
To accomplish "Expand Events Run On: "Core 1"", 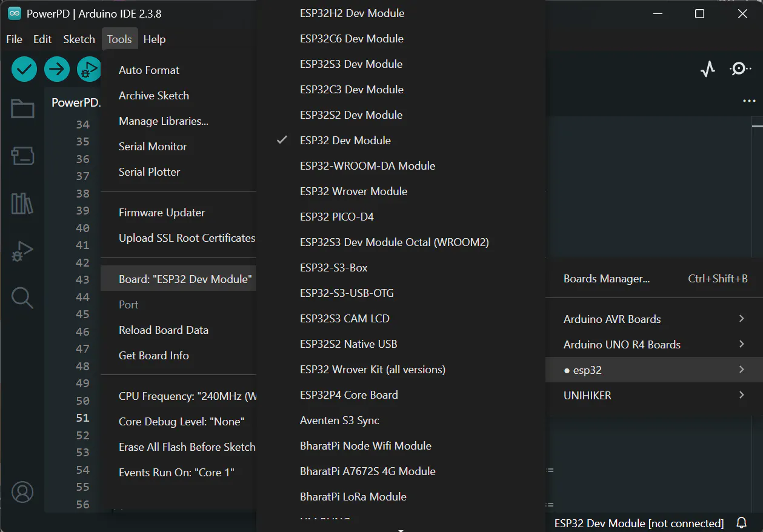I will point(179,473).
